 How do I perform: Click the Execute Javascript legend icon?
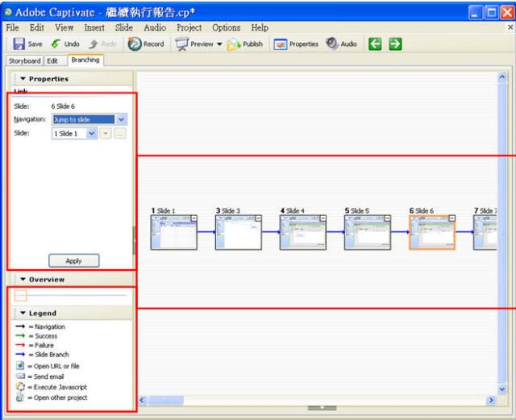(x=20, y=386)
